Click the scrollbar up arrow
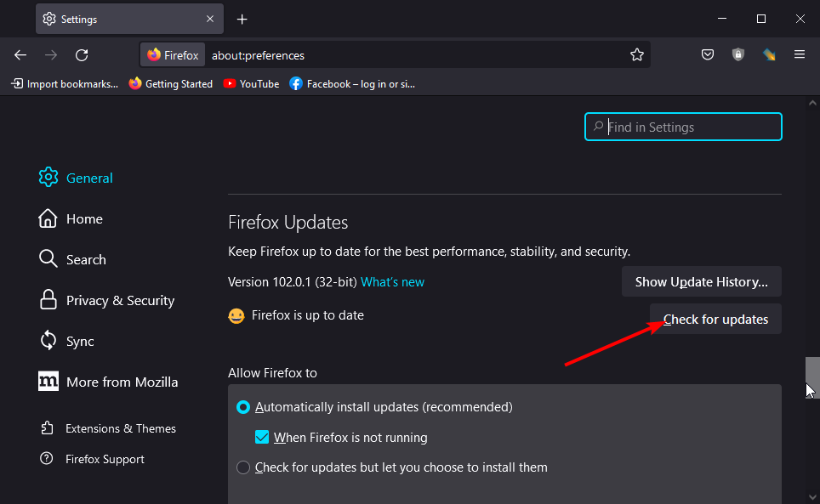The height and width of the screenshot is (504, 820). [x=812, y=103]
